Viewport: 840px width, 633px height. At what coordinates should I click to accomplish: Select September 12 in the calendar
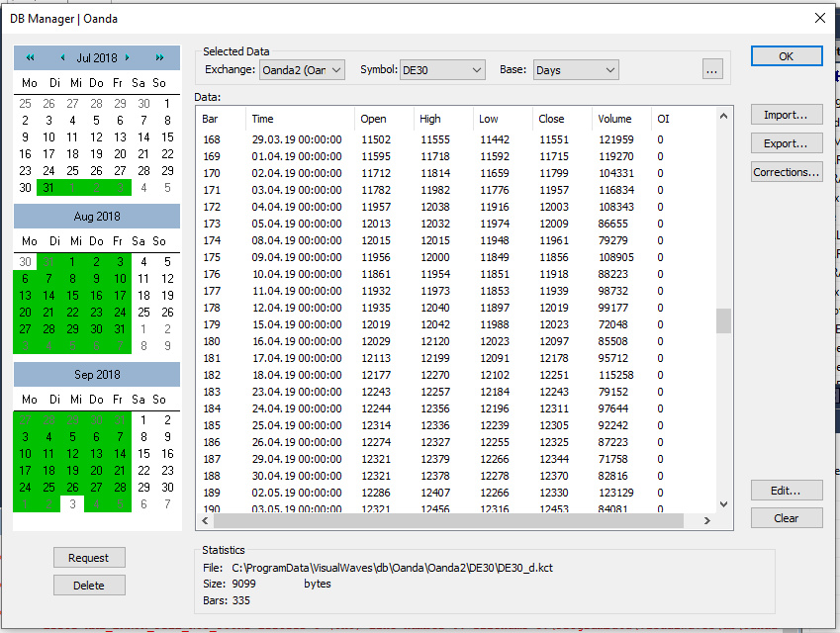(x=72, y=454)
